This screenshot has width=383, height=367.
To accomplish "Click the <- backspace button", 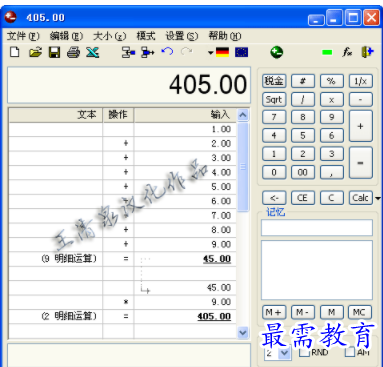I will click(x=274, y=198).
